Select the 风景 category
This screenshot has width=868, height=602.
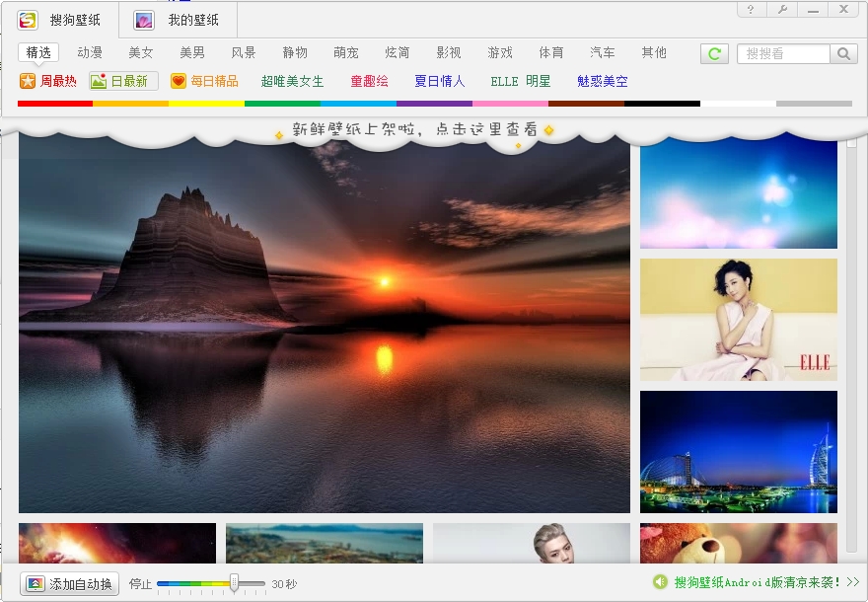[x=243, y=52]
